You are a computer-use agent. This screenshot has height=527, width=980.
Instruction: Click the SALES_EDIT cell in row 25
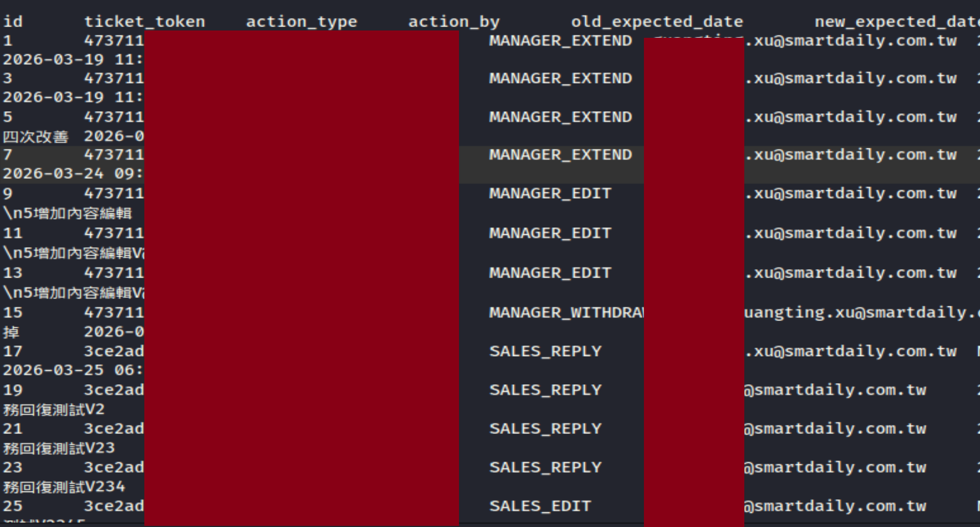click(x=540, y=506)
